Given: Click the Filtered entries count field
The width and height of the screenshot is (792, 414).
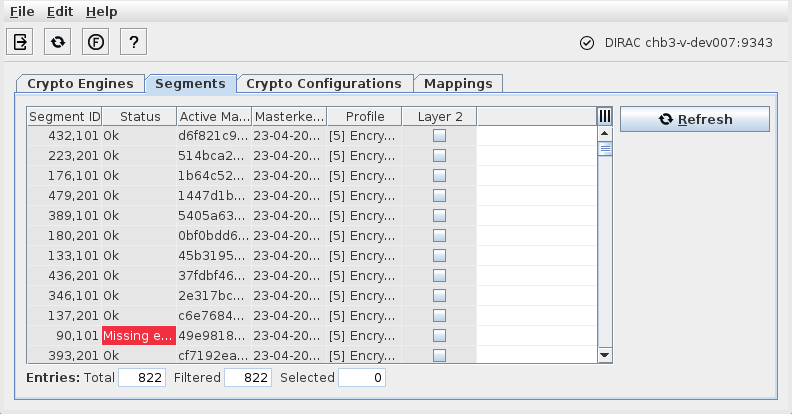Looking at the screenshot, I should coord(248,377).
